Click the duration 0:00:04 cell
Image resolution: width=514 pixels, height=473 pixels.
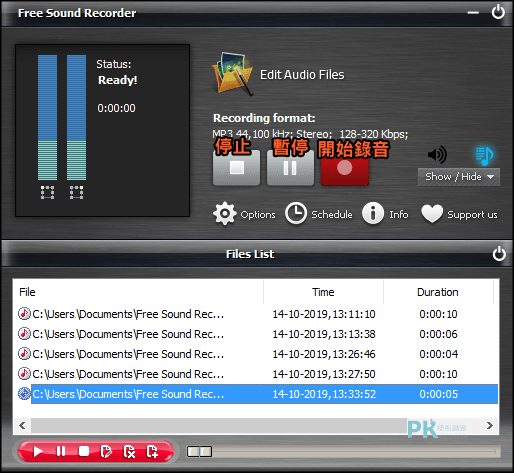point(438,354)
